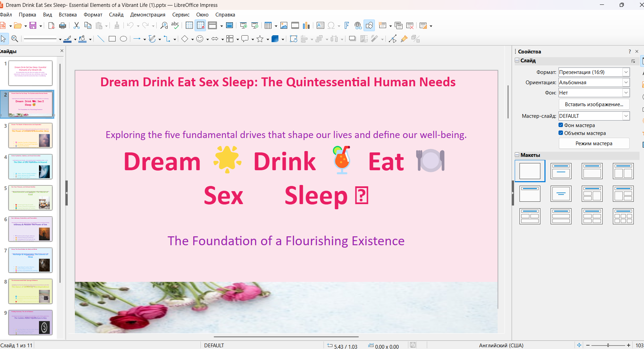Open sidebar help question mark

pyautogui.click(x=630, y=51)
